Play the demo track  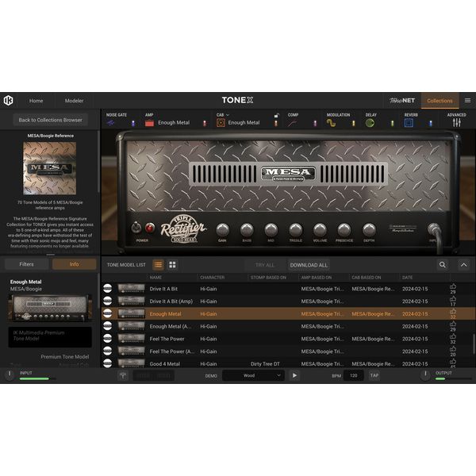point(294,375)
